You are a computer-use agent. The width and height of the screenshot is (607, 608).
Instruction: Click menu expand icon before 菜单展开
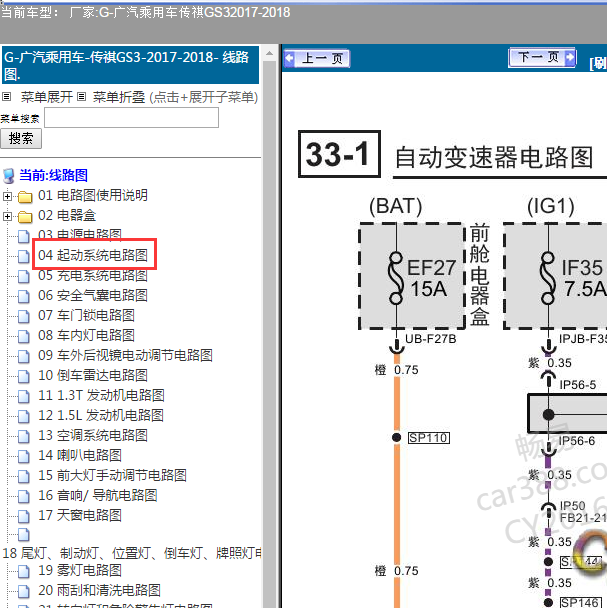click(x=7, y=97)
